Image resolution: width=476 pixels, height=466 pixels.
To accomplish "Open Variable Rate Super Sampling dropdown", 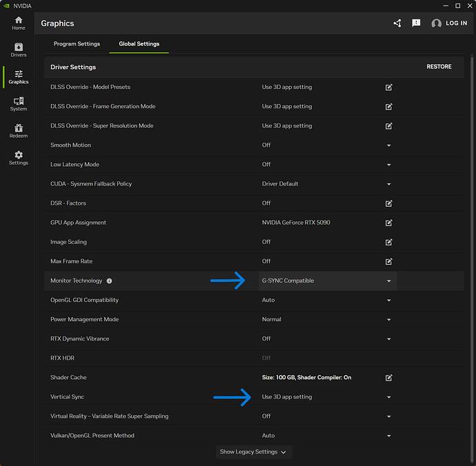I will pos(388,416).
